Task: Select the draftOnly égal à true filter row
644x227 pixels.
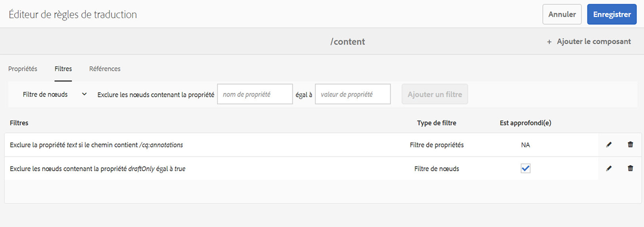Action: click(198, 168)
